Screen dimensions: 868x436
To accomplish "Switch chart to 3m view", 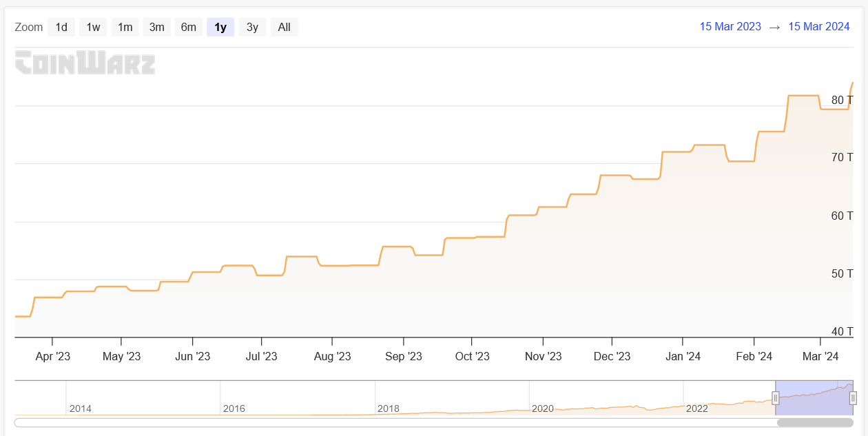I will click(156, 27).
